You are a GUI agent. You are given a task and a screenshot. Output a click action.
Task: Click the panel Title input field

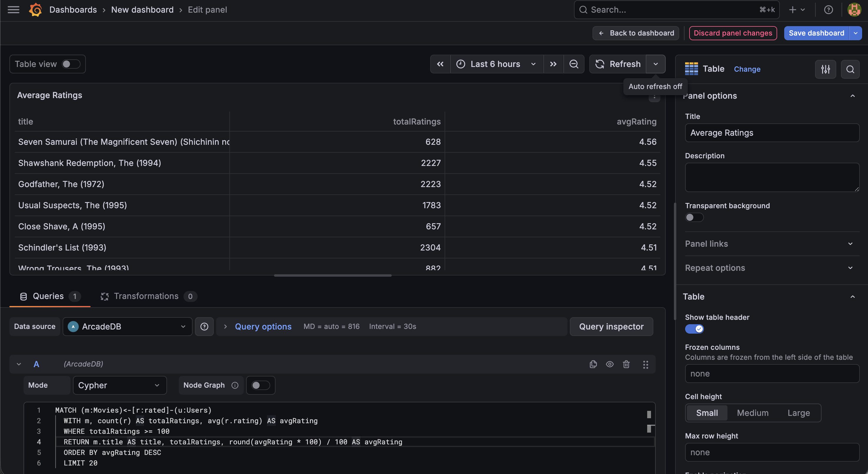point(772,133)
